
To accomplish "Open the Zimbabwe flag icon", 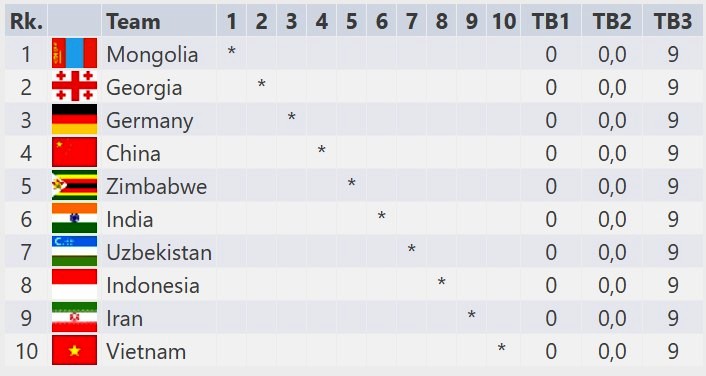I will coord(74,185).
